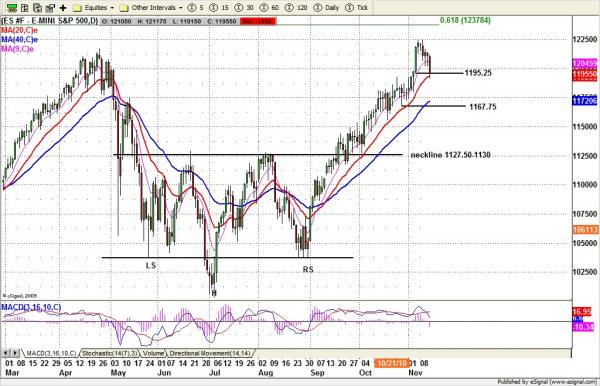Screen dimensions: 600x386
Task: Click the Nov month label on time axis
Action: coord(415,373)
